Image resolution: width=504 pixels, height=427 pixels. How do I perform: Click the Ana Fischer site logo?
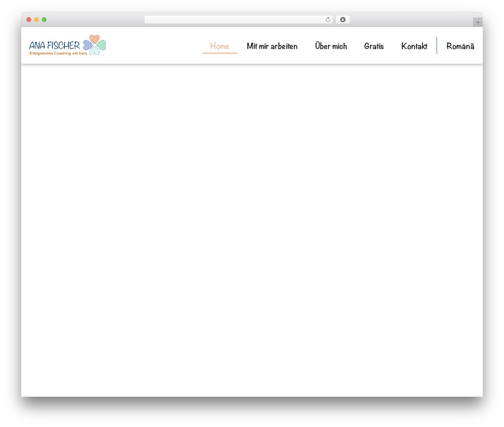coord(68,45)
